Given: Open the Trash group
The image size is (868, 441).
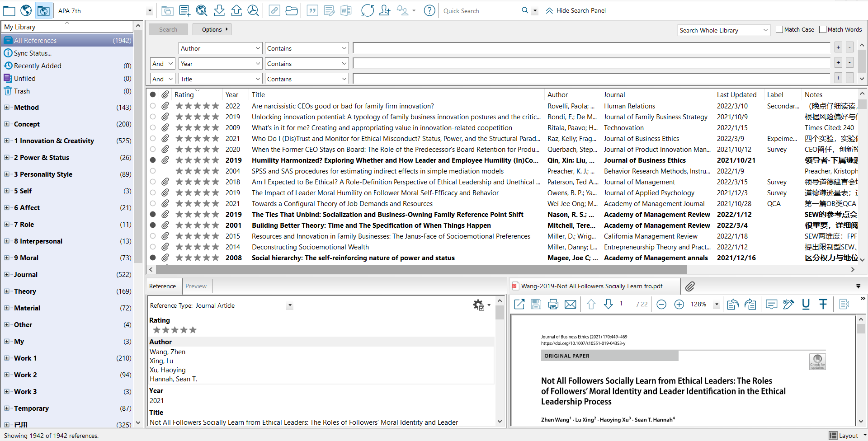Looking at the screenshot, I should 22,91.
